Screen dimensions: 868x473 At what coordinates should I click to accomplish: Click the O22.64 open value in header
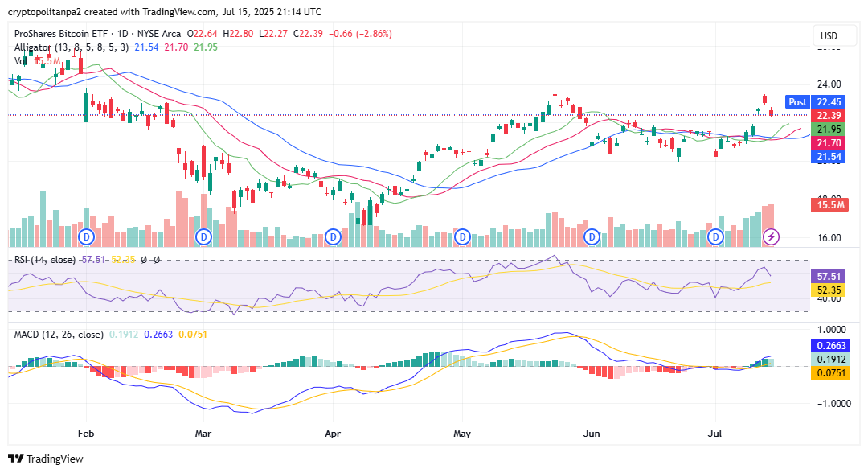(x=202, y=34)
